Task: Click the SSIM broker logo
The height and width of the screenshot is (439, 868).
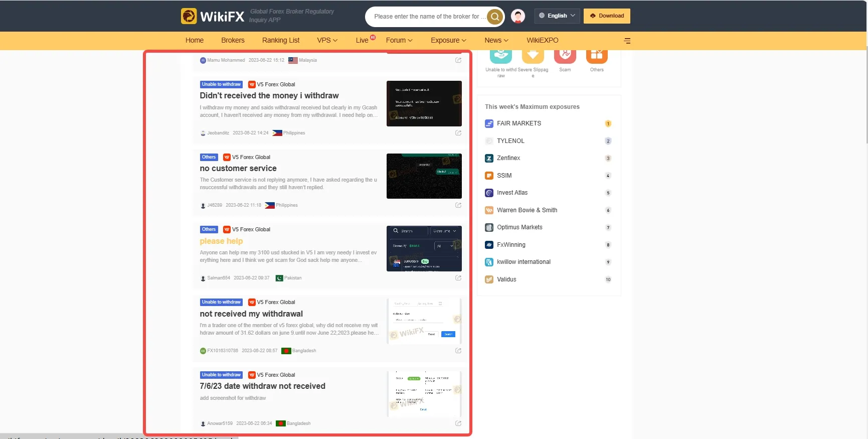Action: 489,176
